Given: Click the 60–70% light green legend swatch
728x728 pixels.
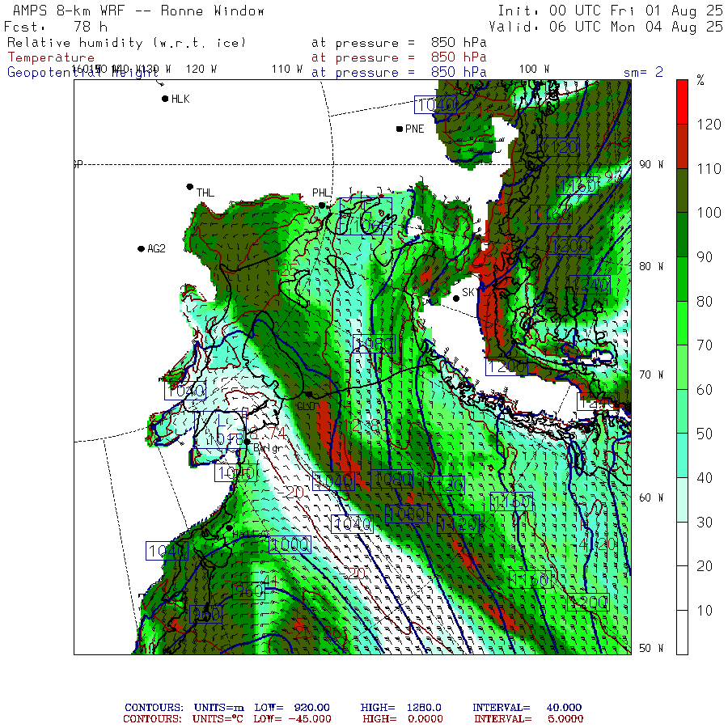Looking at the screenshot, I should [682, 367].
